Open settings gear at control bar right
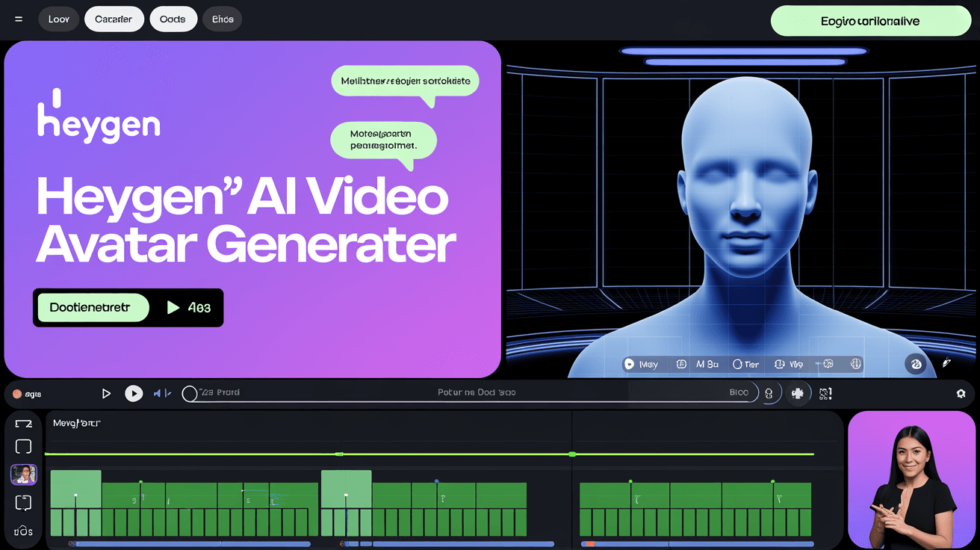 tap(961, 394)
